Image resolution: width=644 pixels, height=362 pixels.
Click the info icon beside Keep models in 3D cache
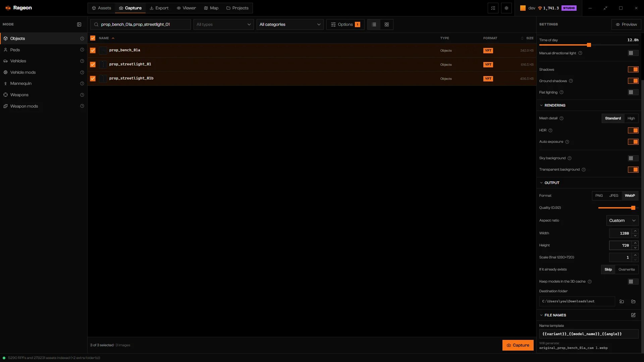tap(590, 282)
